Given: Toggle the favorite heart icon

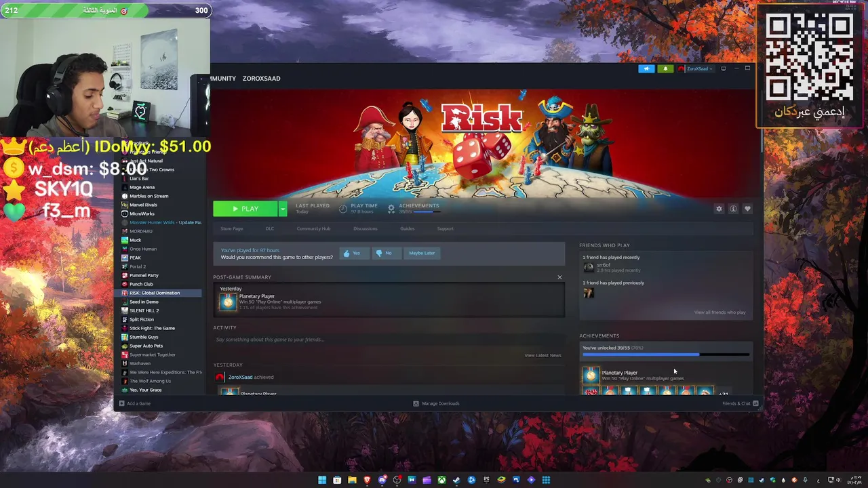Looking at the screenshot, I should tap(747, 209).
